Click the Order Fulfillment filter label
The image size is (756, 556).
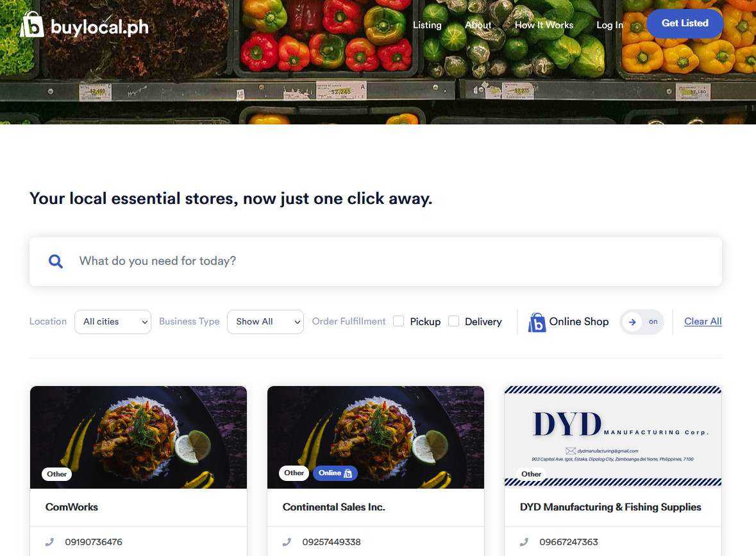coord(349,322)
